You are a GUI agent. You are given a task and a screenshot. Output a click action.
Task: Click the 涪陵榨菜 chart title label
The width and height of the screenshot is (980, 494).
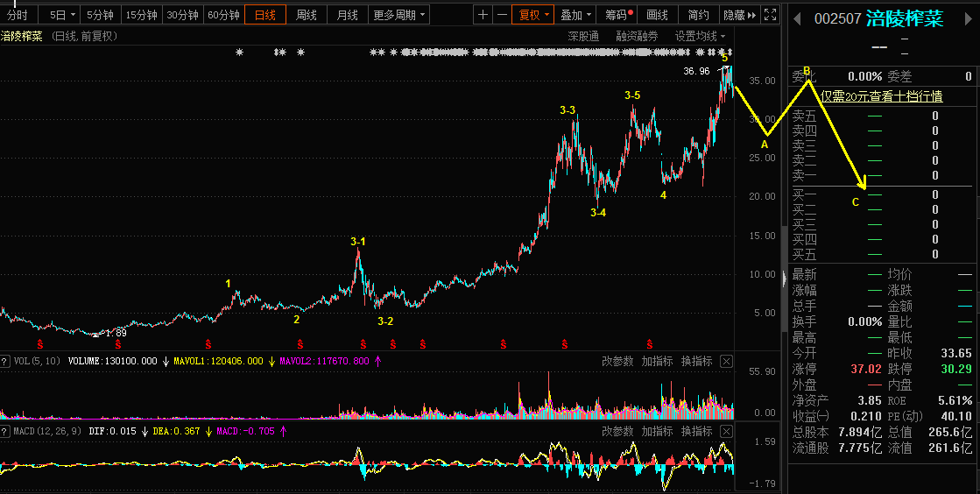pos(22,36)
